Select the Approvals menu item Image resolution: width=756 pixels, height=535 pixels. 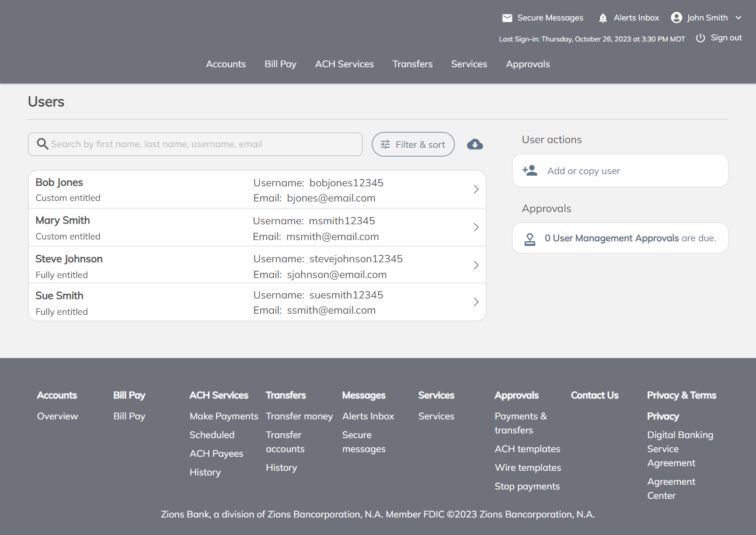click(528, 64)
